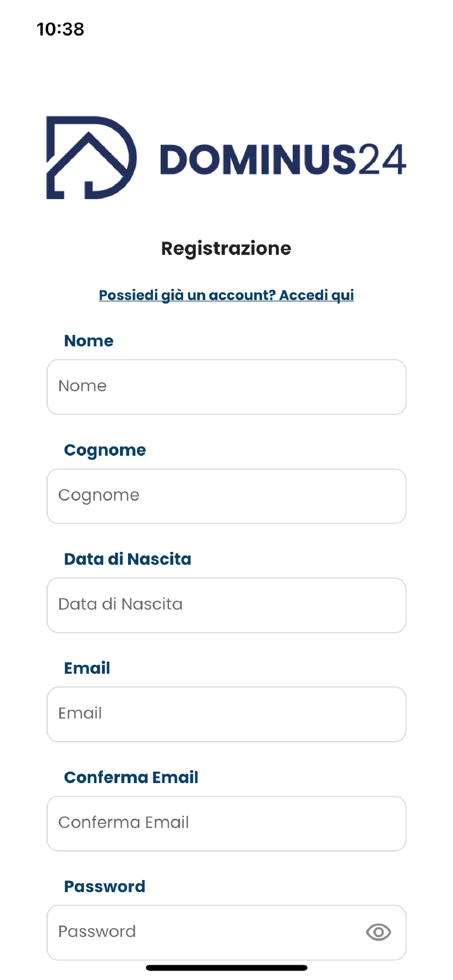Click the bold Cognome label
The width and height of the screenshot is (453, 980).
click(x=105, y=450)
